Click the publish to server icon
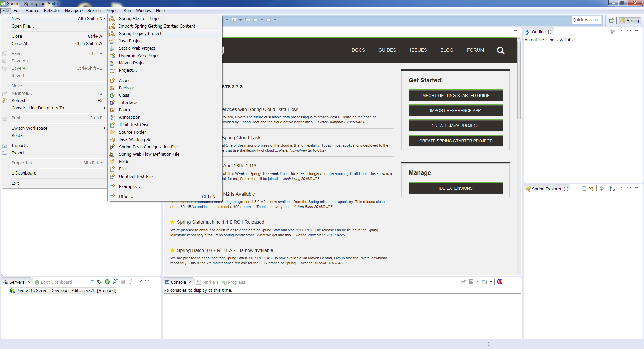Image resolution: width=644 pixels, height=349 pixels. pyautogui.click(x=131, y=282)
